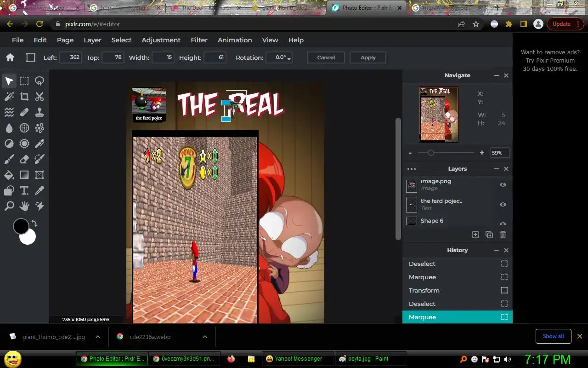Duplicate the selected layer
The width and height of the screenshot is (588, 368).
tap(489, 235)
